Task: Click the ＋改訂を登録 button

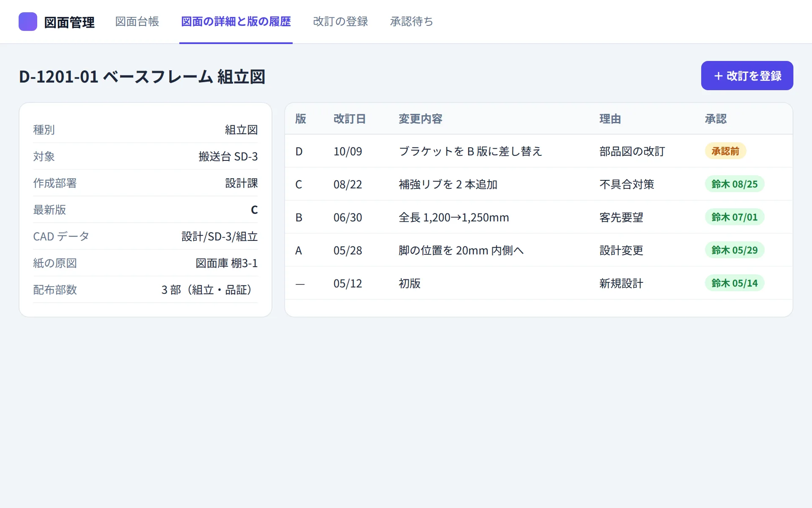Action: pos(747,75)
